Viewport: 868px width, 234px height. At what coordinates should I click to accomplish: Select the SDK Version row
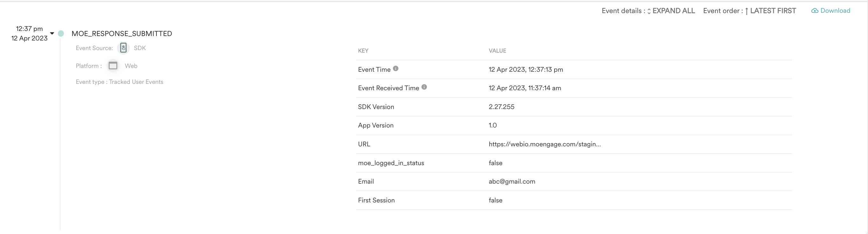click(x=574, y=107)
